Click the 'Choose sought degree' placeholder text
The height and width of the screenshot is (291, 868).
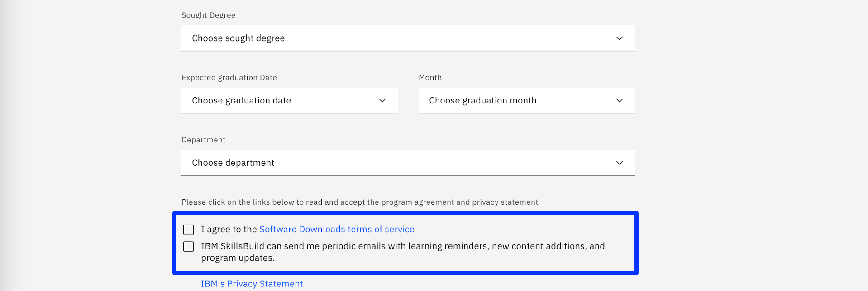238,38
